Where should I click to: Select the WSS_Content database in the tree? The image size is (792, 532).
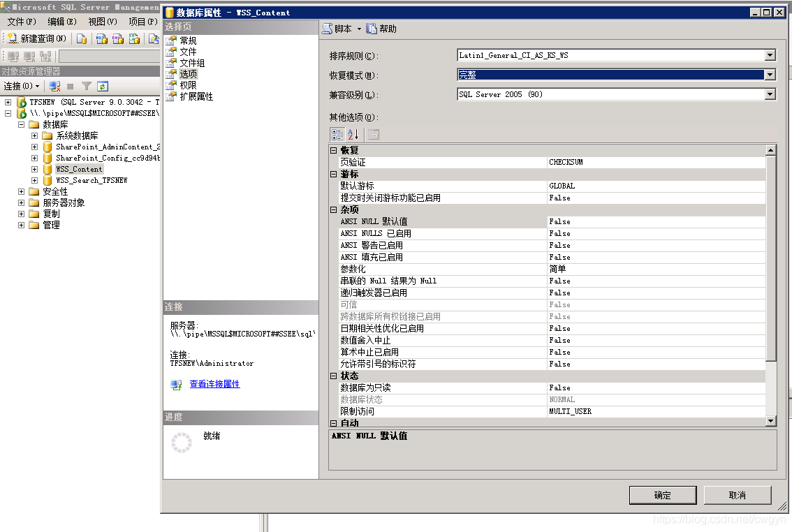80,169
